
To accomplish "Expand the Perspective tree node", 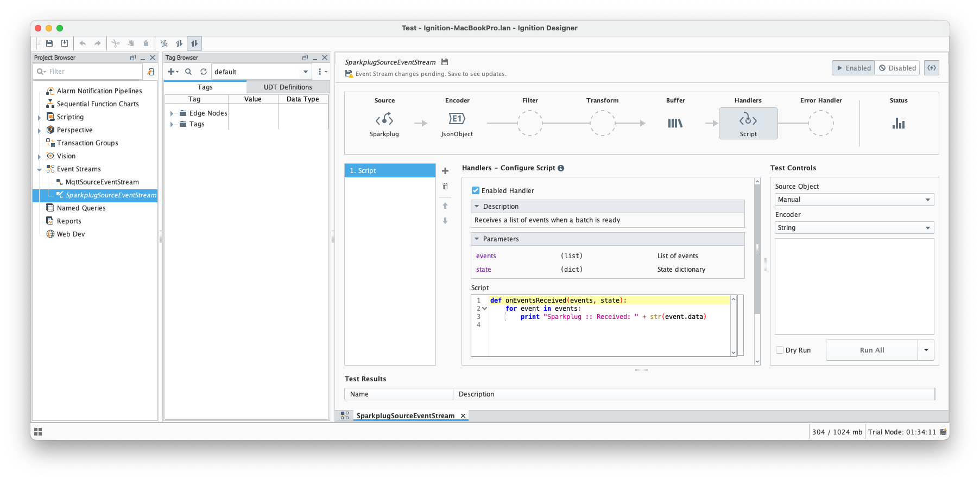I will point(39,130).
